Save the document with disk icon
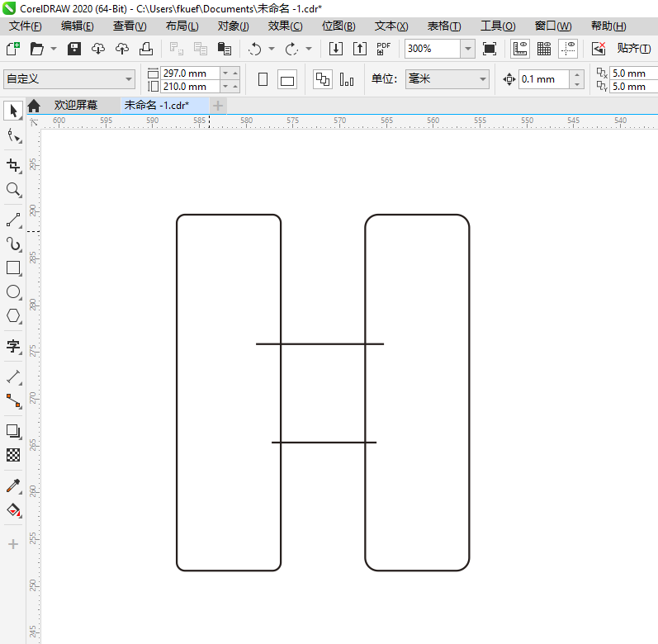This screenshot has height=644, width=658. 73,49
